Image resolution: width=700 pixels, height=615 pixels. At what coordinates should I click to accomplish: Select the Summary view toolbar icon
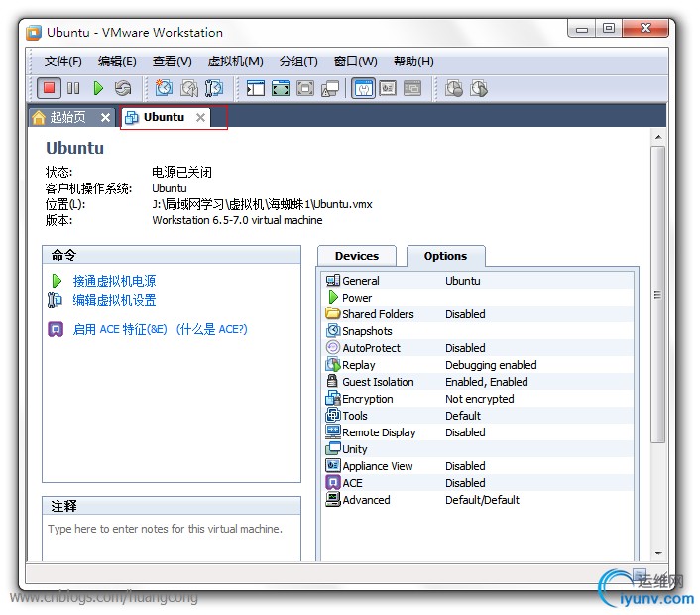click(363, 88)
